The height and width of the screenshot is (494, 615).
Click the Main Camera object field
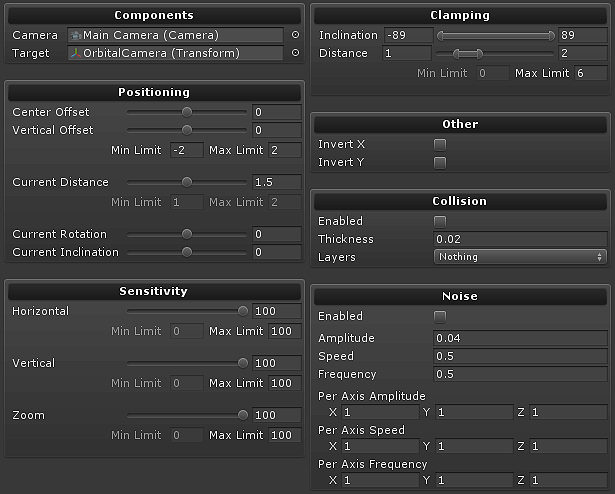pos(175,35)
